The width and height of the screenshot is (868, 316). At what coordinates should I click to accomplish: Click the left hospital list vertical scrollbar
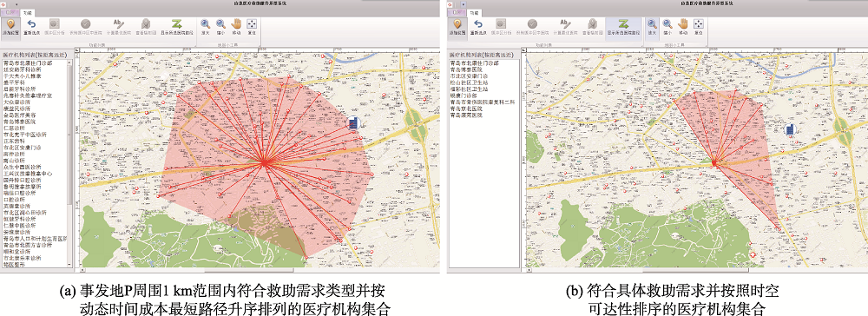click(69, 164)
